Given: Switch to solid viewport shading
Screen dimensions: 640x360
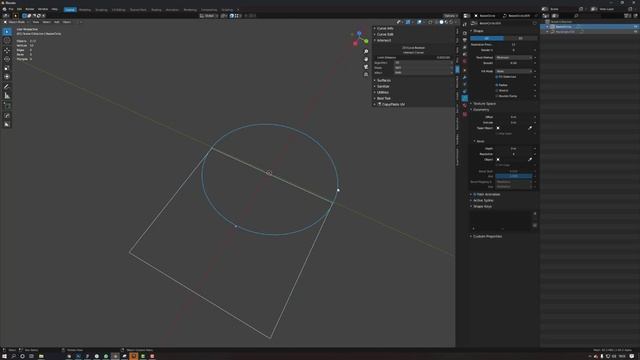Looking at the screenshot, I should coord(441,22).
